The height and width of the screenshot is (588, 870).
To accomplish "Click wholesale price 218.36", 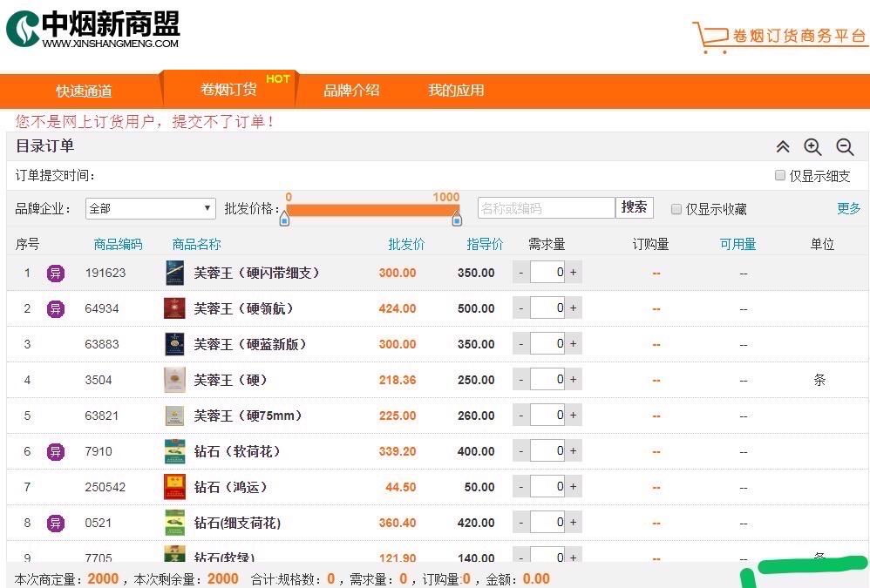I will tap(398, 380).
